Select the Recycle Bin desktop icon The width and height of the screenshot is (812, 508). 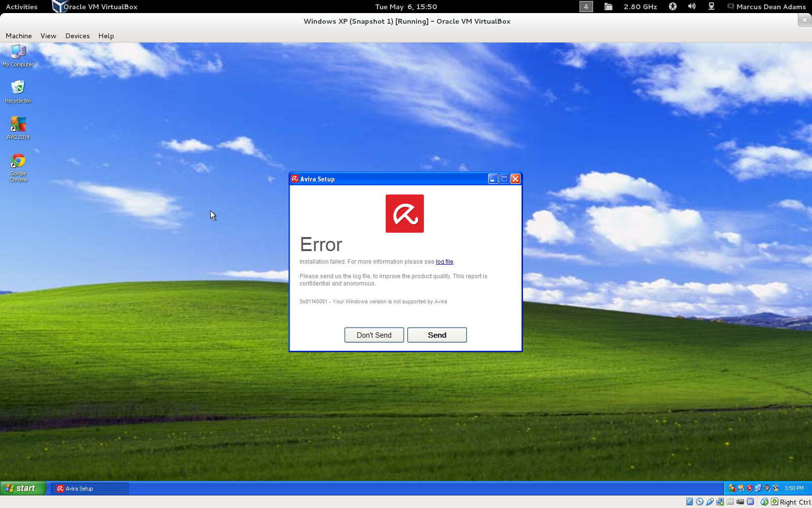18,92
